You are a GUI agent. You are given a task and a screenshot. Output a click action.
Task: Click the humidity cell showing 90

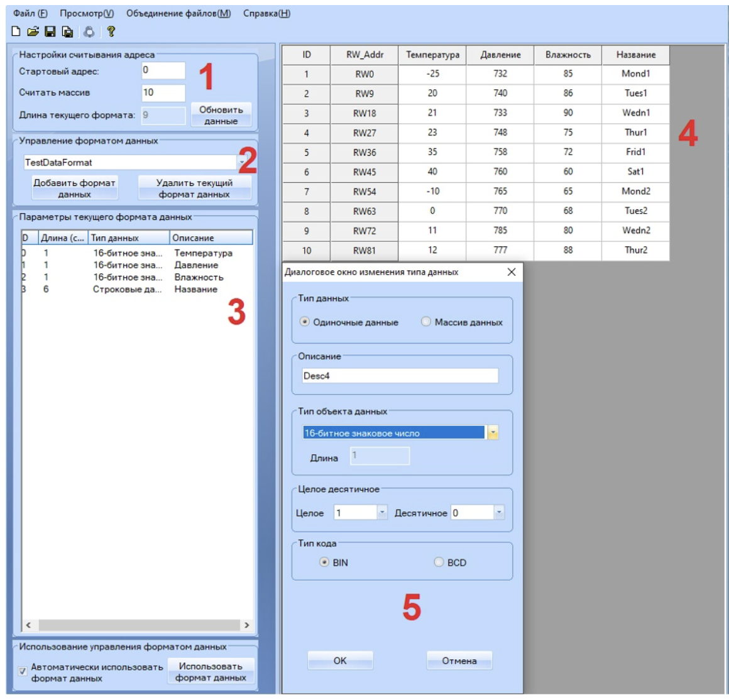568,113
